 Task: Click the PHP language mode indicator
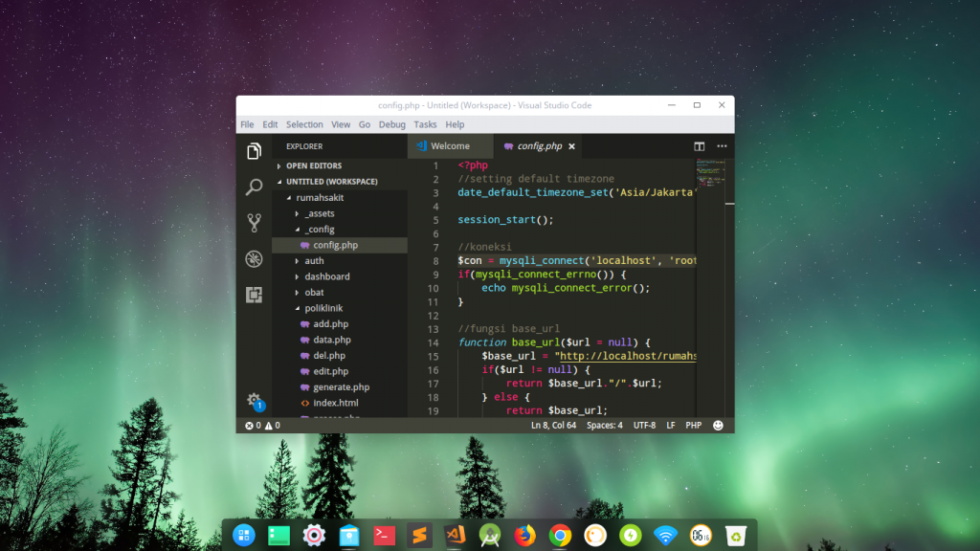pos(693,425)
